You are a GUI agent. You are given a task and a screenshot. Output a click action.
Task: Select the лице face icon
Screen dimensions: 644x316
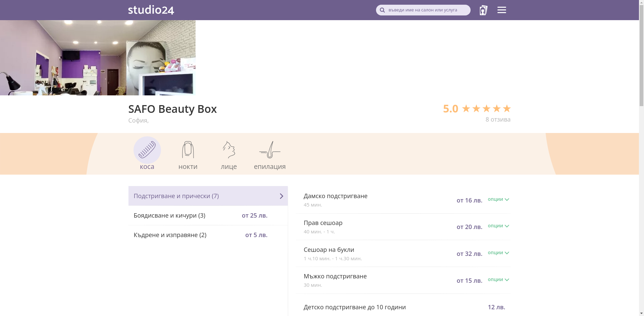pyautogui.click(x=229, y=150)
